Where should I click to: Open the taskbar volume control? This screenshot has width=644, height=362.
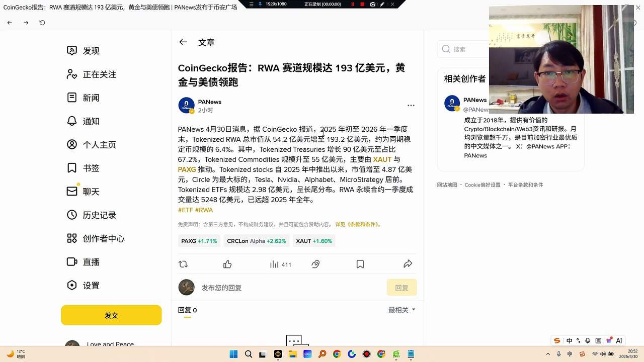click(603, 354)
